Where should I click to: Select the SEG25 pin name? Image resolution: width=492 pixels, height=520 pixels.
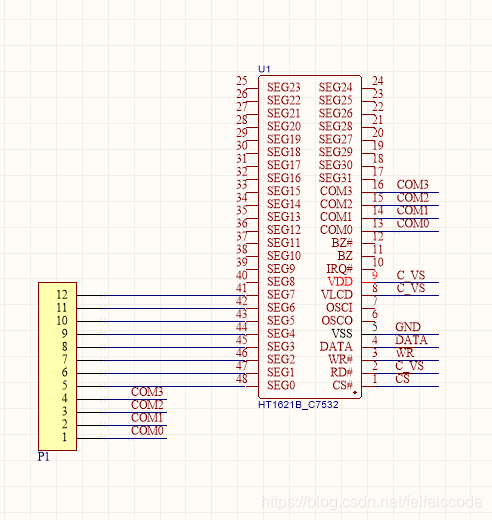[335, 100]
